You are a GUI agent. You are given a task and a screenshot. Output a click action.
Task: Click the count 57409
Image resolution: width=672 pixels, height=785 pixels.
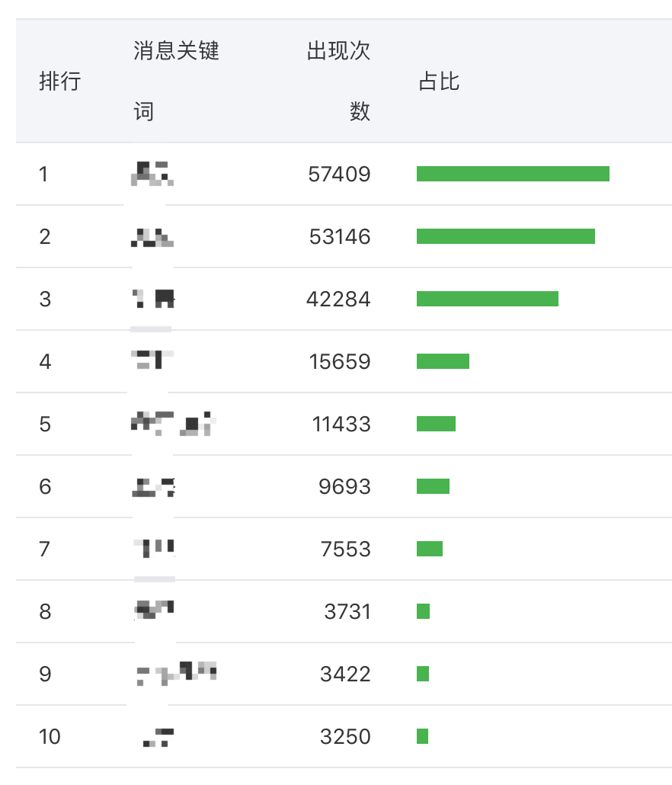click(x=339, y=175)
